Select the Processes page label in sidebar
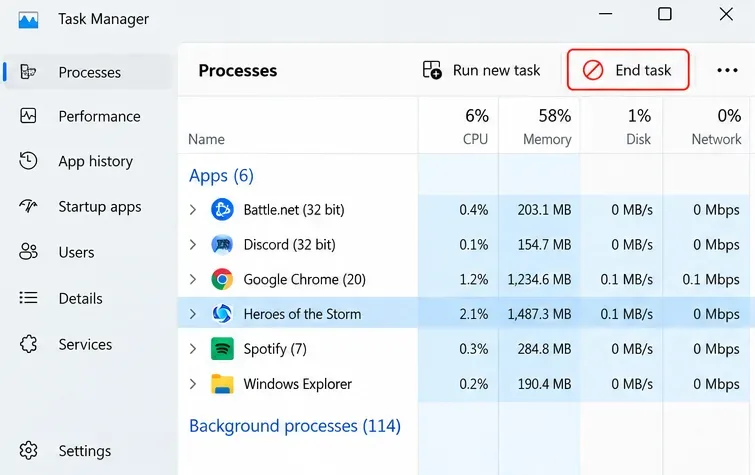This screenshot has height=475, width=755. tap(90, 72)
